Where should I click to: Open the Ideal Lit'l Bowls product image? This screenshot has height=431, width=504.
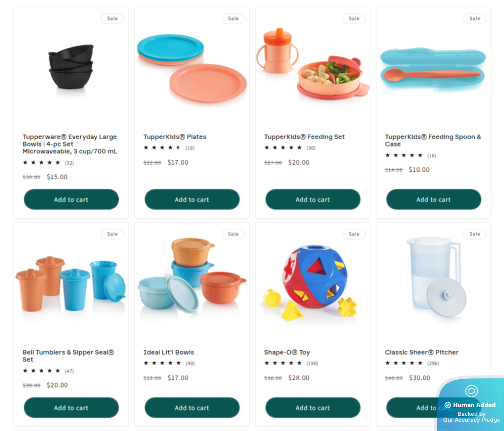[192, 277]
